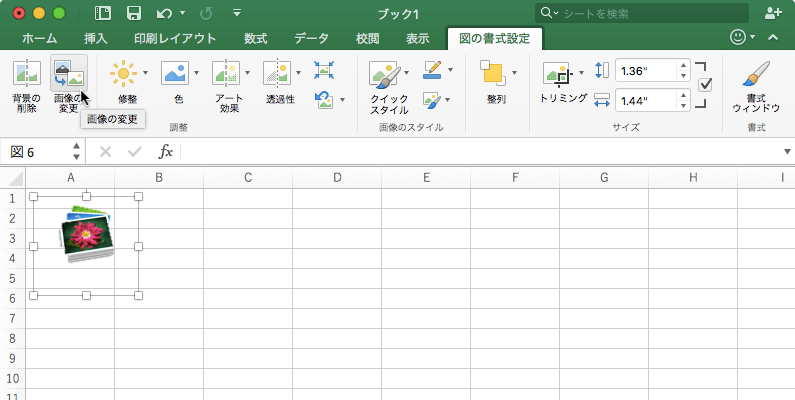Toggle the lock aspect ratio checkbox

[x=705, y=85]
